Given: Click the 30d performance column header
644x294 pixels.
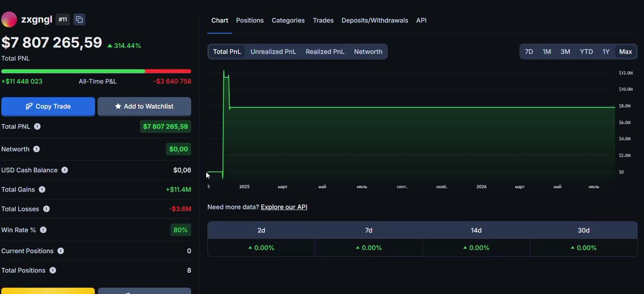Looking at the screenshot, I should pyautogui.click(x=584, y=231).
